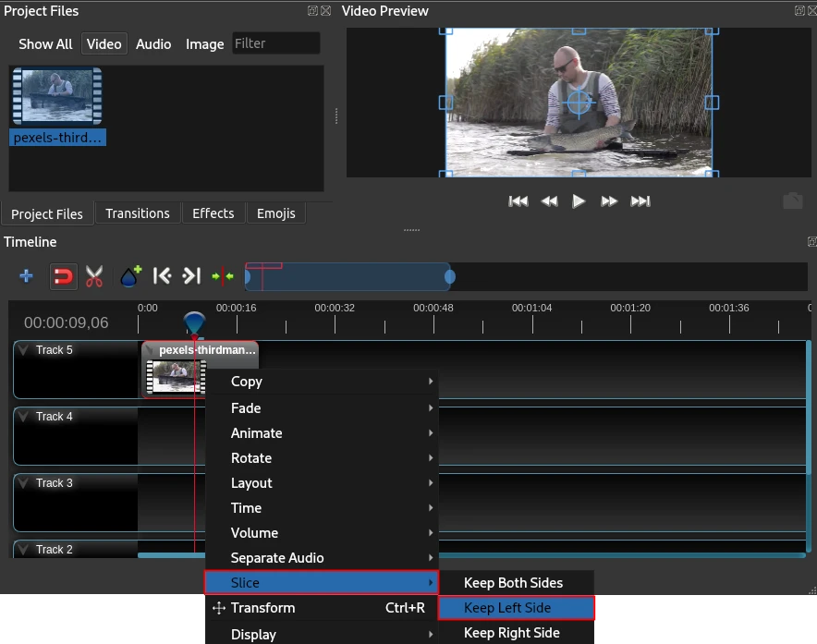This screenshot has height=644, width=817.
Task: Collapse Track 5 using its arrow
Action: click(24, 350)
